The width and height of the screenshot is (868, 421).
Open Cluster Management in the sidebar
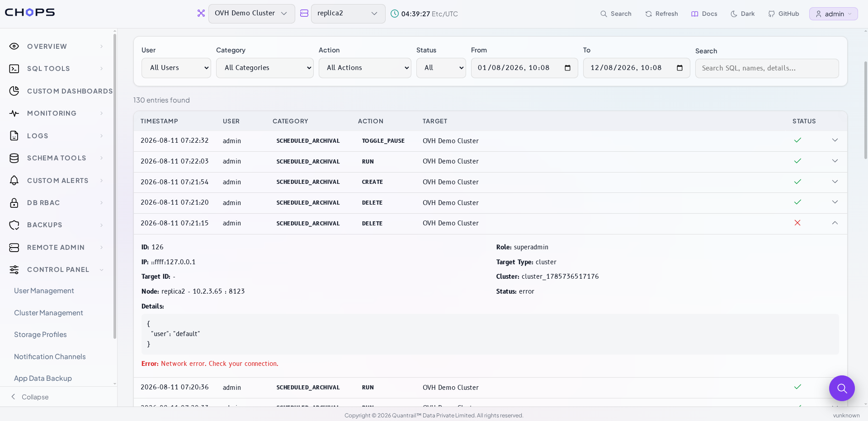[48, 313]
